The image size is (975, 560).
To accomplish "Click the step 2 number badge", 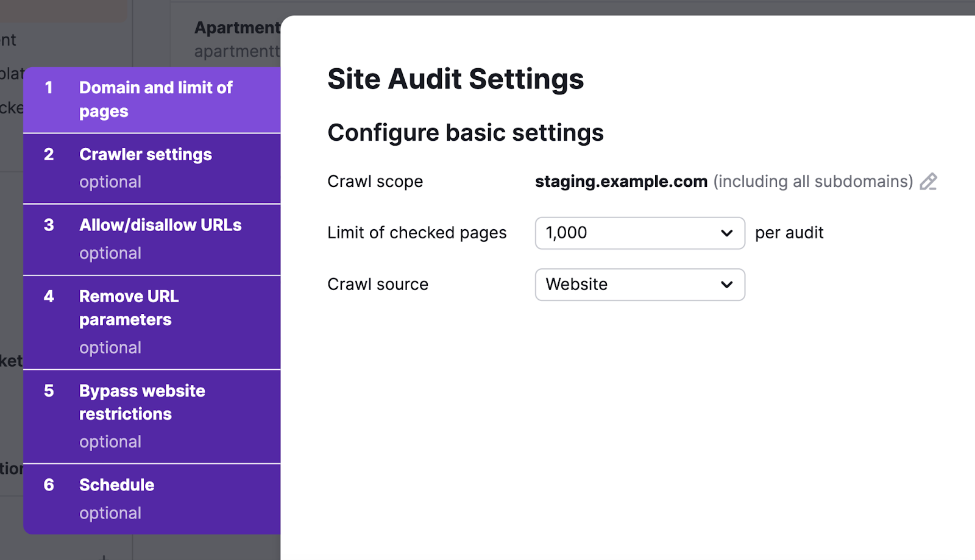I will point(49,155).
